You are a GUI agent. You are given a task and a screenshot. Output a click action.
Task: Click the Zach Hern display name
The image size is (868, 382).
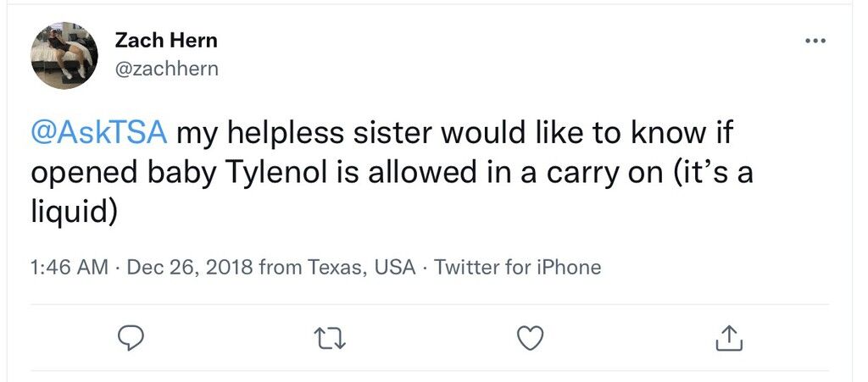pyautogui.click(x=166, y=41)
